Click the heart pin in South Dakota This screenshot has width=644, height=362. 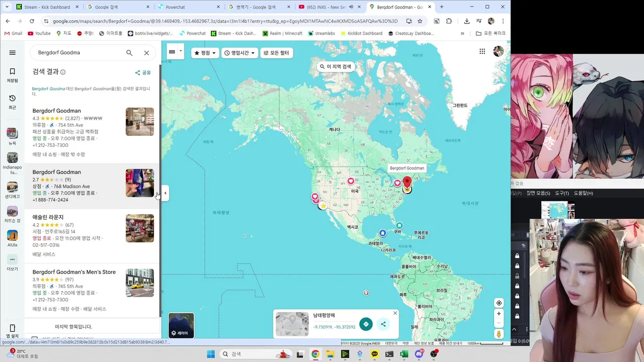pyautogui.click(x=351, y=181)
